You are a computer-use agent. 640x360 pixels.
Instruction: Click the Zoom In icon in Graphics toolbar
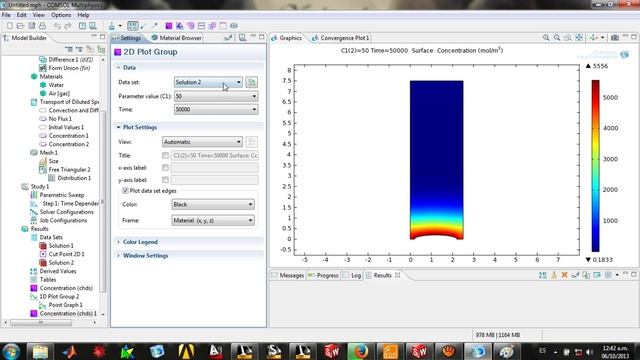[x=546, y=38]
